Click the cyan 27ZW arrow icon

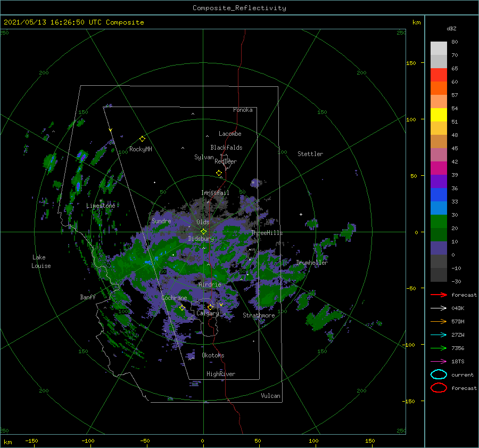pos(439,335)
